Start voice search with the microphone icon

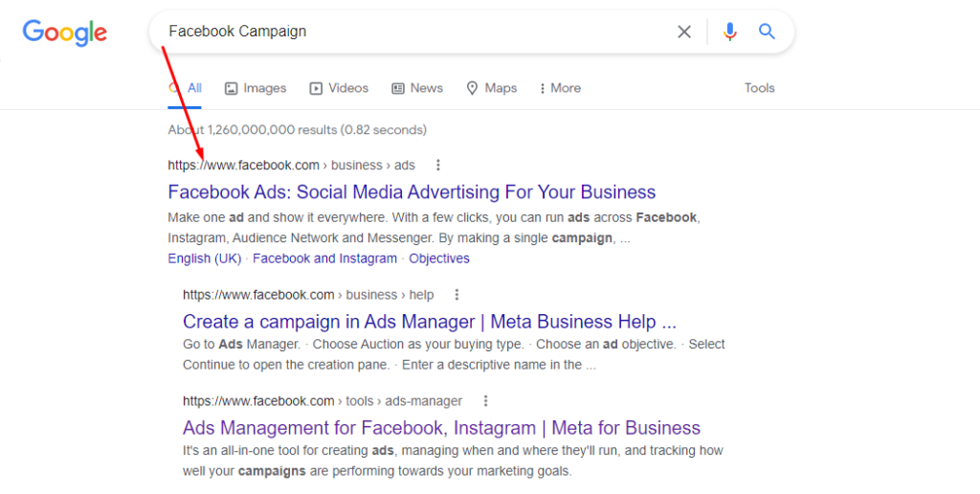coord(730,32)
